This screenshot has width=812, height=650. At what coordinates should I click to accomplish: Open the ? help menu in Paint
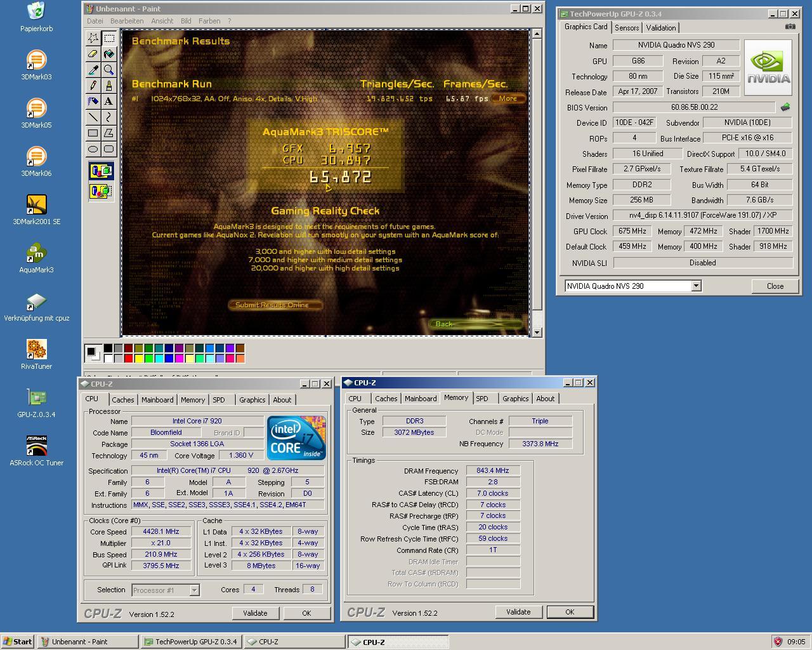pos(229,21)
